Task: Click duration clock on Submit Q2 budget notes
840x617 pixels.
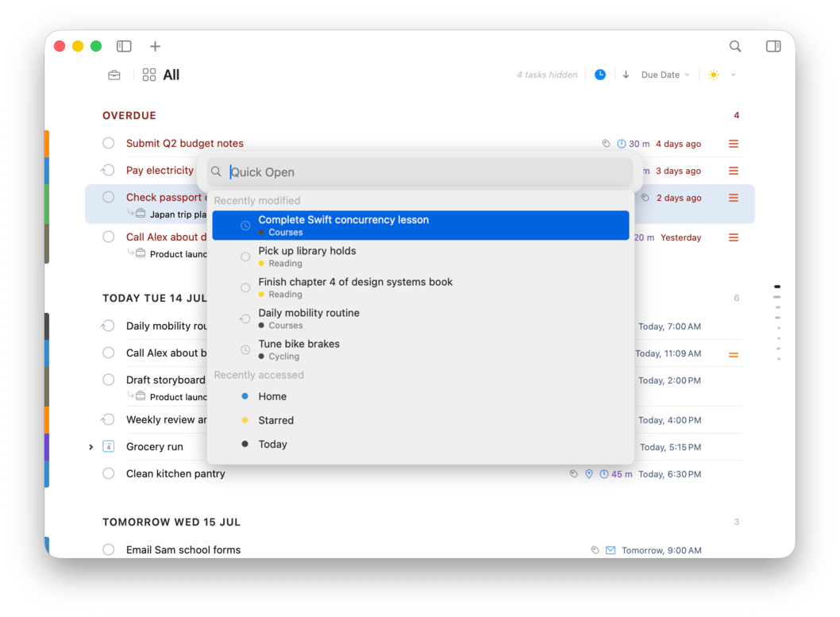Action: point(622,144)
